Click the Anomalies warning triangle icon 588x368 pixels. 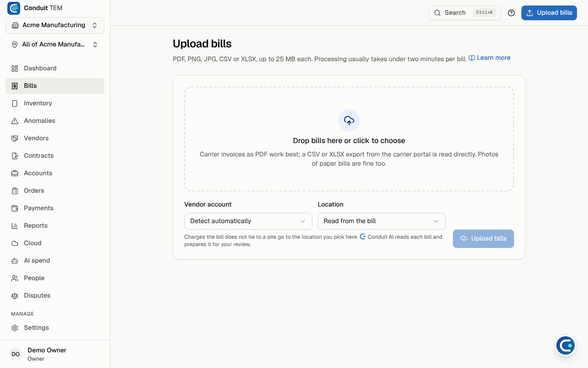15,121
